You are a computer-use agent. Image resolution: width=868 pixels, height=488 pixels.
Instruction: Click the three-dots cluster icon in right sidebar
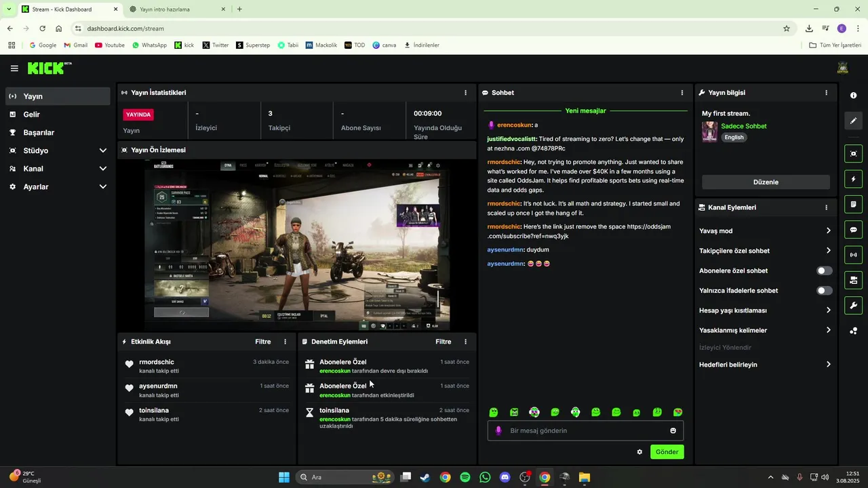click(x=853, y=331)
